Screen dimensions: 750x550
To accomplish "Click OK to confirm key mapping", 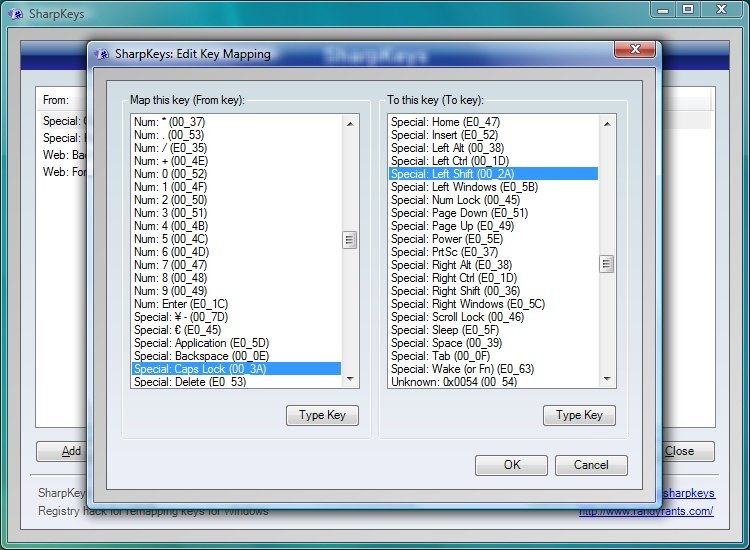I will pos(511,464).
